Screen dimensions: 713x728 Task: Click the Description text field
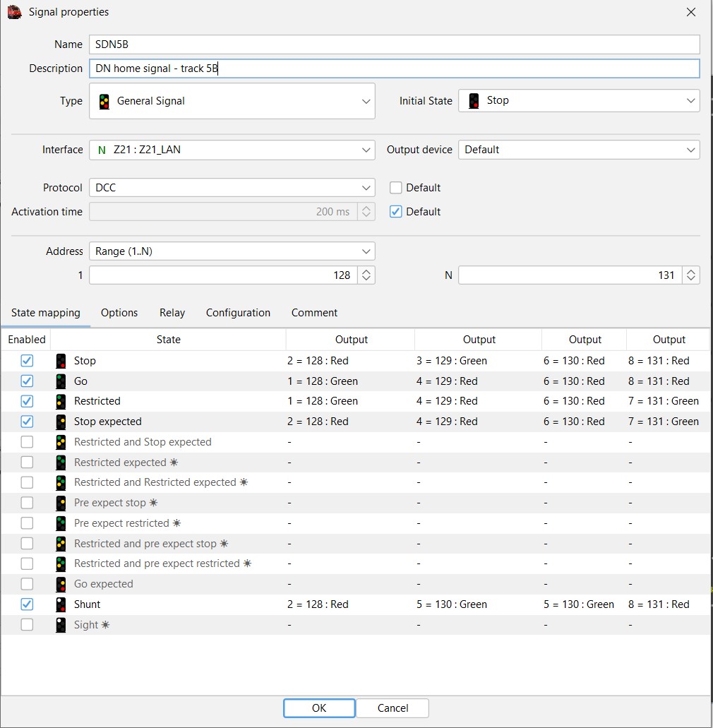pyautogui.click(x=394, y=68)
